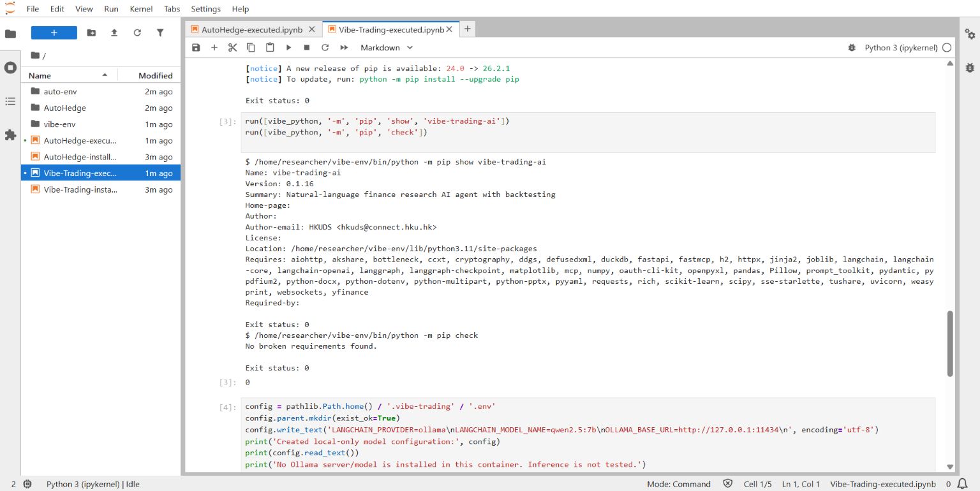Create a new folder in the file browser
The image size is (980, 491).
point(91,33)
